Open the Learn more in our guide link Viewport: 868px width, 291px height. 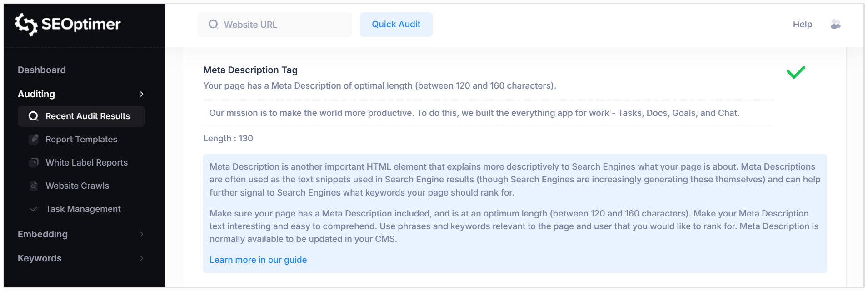(x=258, y=260)
